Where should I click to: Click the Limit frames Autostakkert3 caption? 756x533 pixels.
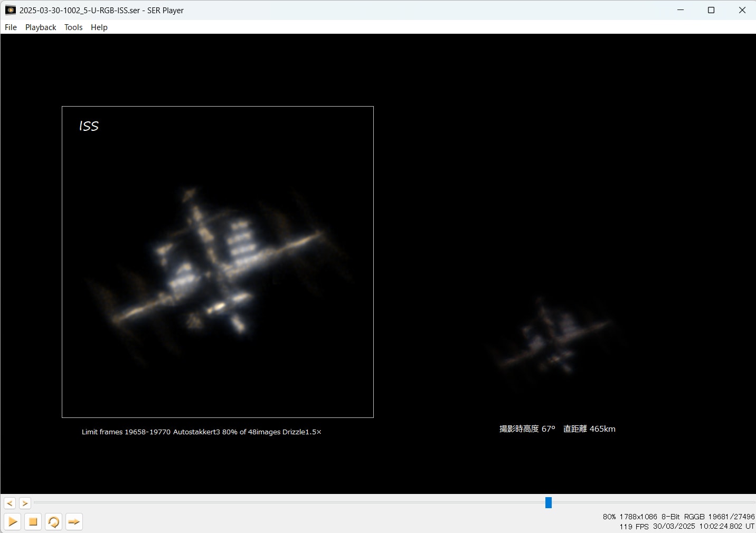click(202, 432)
